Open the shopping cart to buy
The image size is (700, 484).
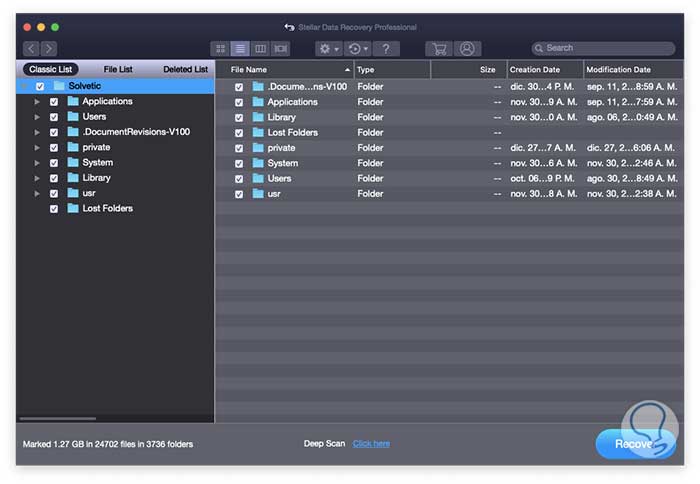[439, 49]
